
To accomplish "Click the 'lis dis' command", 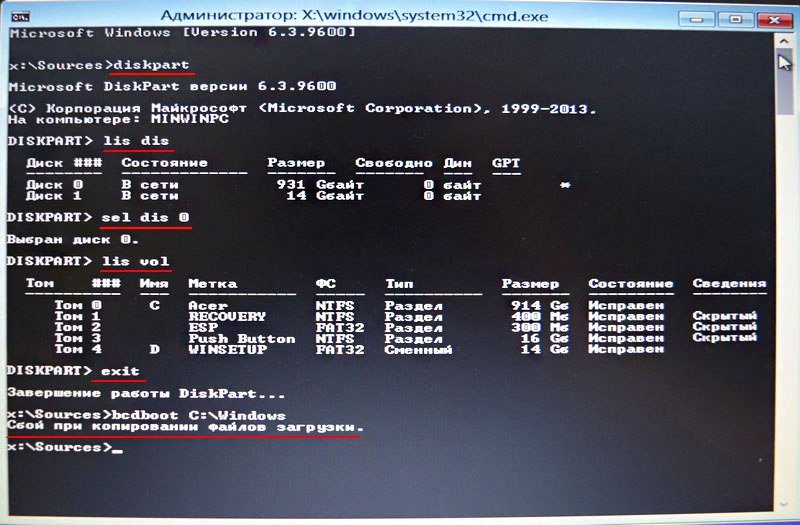I will point(136,141).
